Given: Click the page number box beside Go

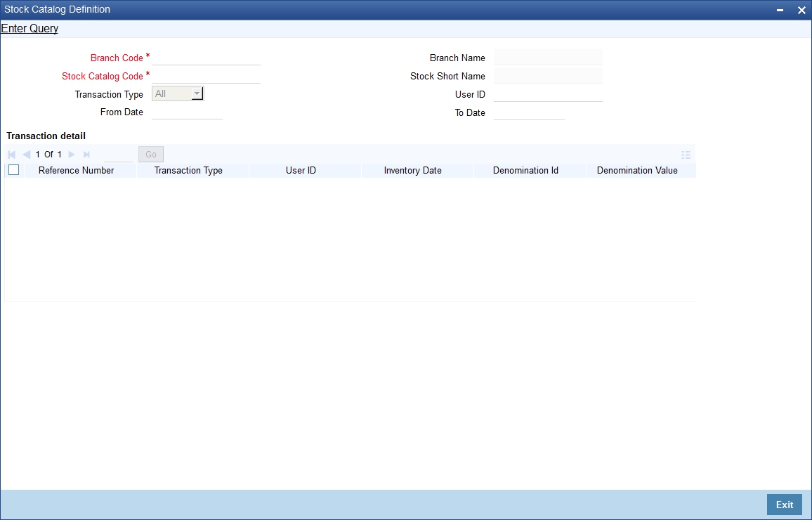Looking at the screenshot, I should point(118,155).
